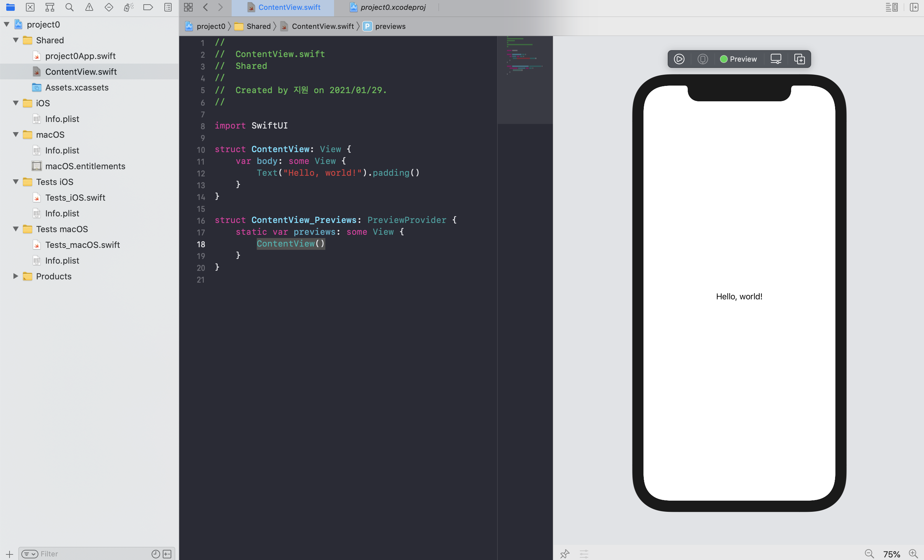
Task: Open the source control navigator icon
Action: 30,7
